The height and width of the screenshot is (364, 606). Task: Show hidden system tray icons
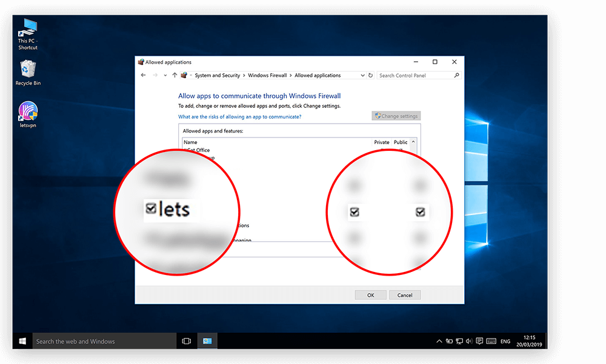tap(439, 342)
